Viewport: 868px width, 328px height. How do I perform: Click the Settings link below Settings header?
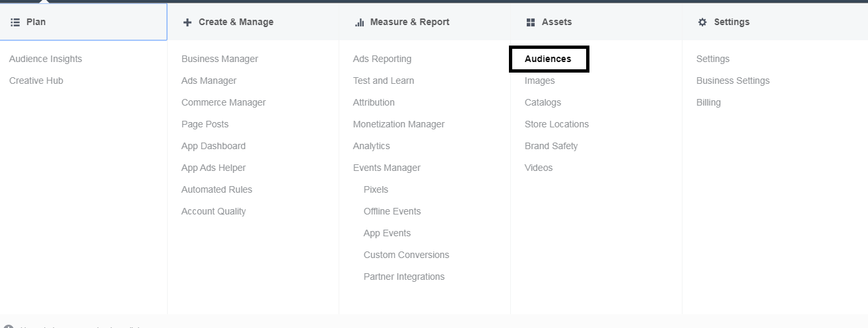(x=713, y=59)
